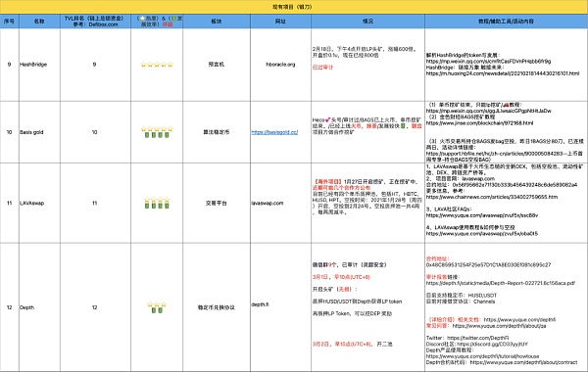
Task: Click the Depth audit report PDF link
Action: pyautogui.click(x=500, y=283)
